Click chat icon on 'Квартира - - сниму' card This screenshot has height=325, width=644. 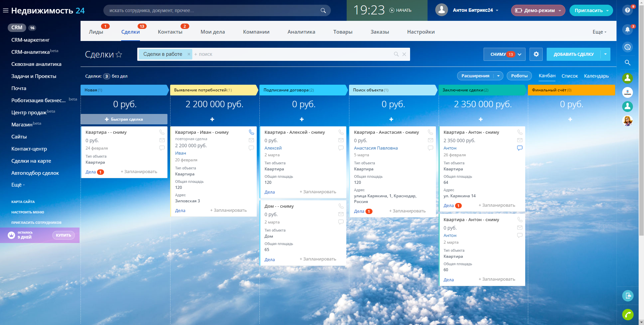[x=162, y=148]
